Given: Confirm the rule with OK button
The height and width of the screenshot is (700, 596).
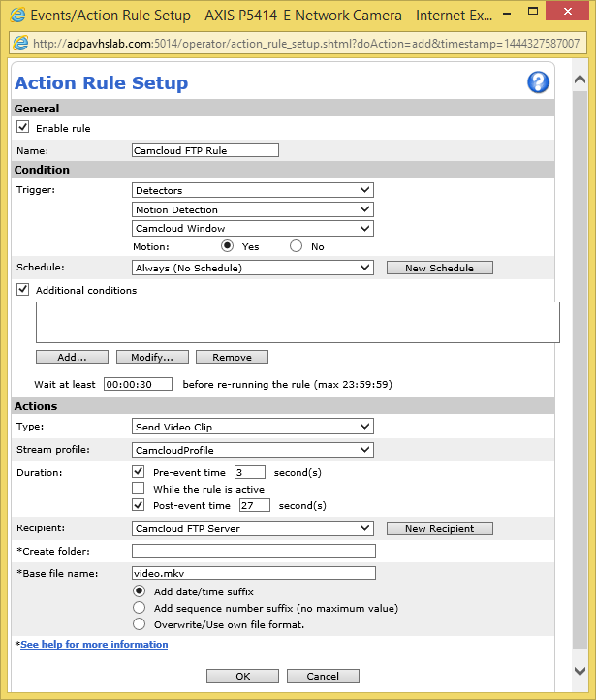Looking at the screenshot, I should coord(242,676).
